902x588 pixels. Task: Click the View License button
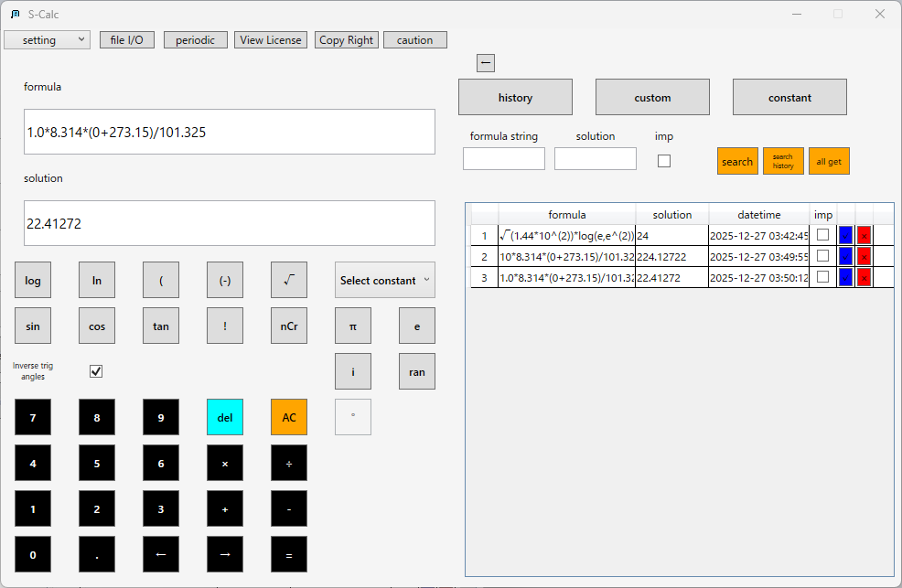pos(271,39)
